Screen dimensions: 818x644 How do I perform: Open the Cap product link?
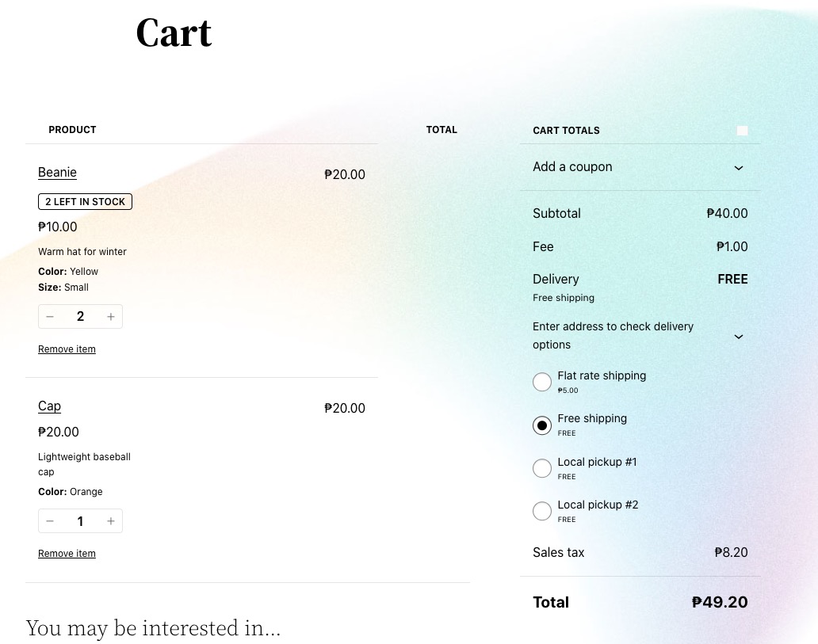[50, 406]
